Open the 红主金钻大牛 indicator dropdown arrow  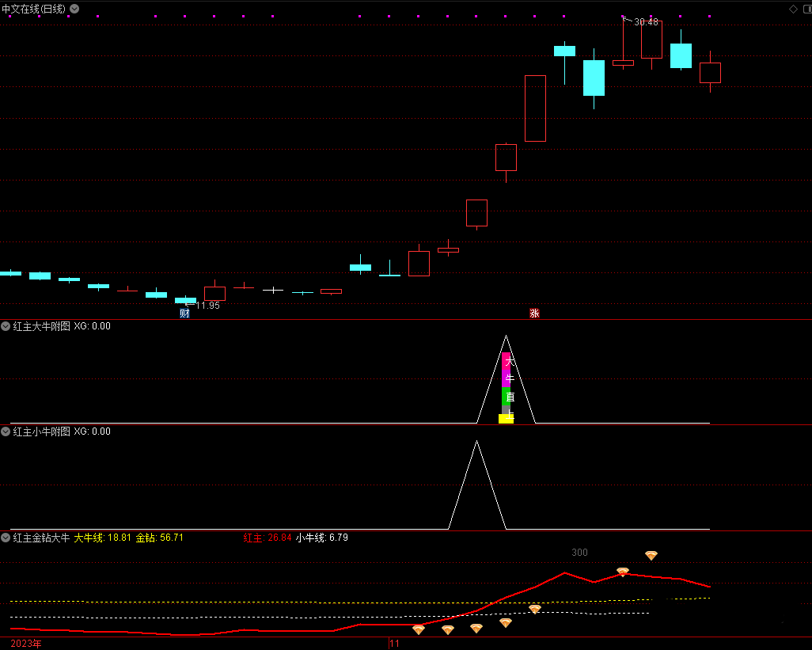[x=6, y=538]
